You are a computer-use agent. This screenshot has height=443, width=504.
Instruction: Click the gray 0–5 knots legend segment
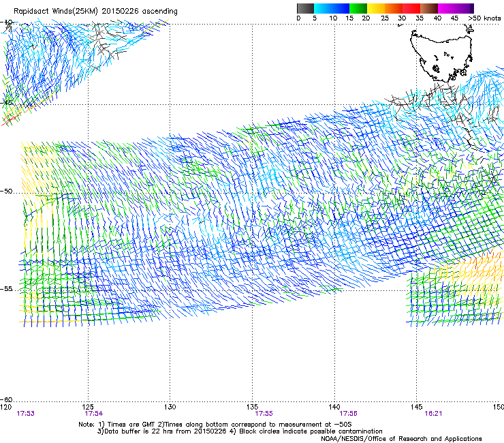point(305,8)
